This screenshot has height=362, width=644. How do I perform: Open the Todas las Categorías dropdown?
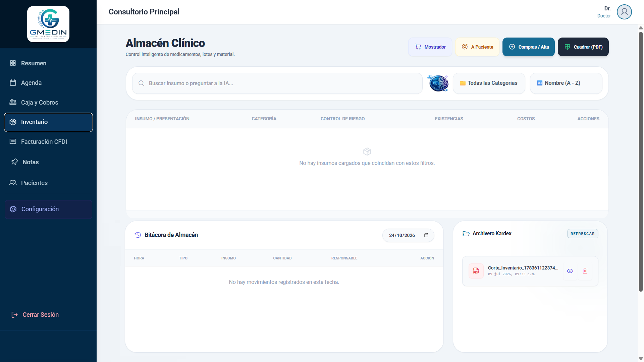tap(489, 83)
